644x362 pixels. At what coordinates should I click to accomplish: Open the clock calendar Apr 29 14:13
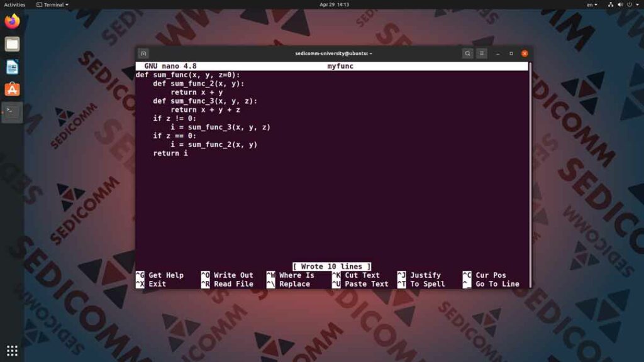pyautogui.click(x=334, y=4)
